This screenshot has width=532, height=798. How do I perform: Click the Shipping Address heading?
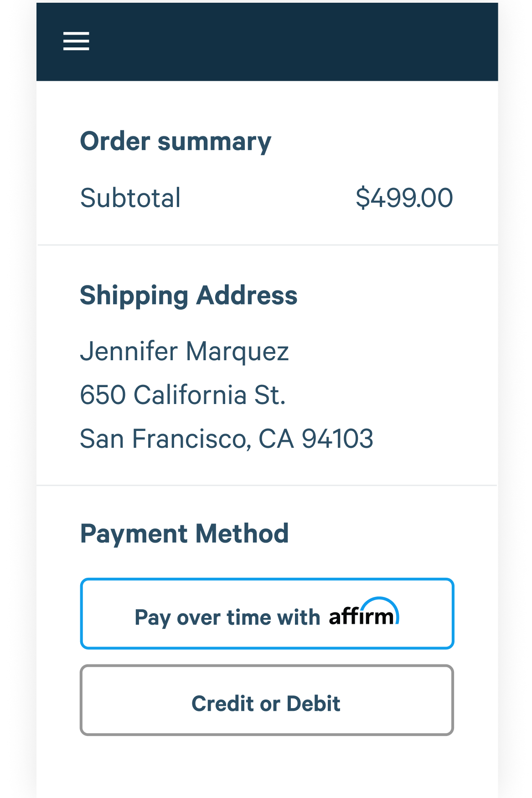[189, 296]
